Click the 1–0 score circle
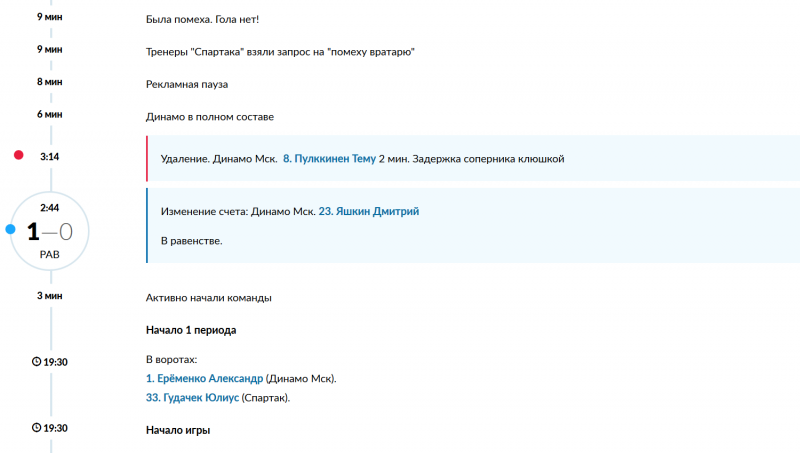This screenshot has width=800, height=453. coord(49,231)
